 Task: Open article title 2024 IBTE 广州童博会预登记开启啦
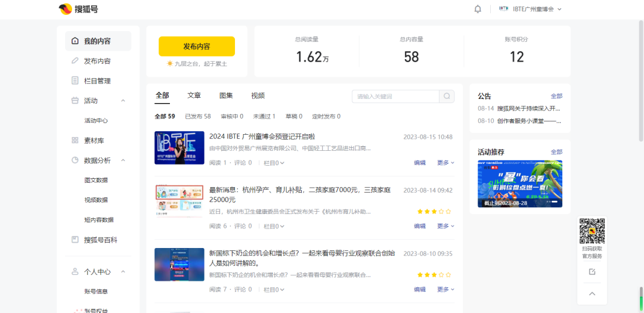click(x=262, y=137)
